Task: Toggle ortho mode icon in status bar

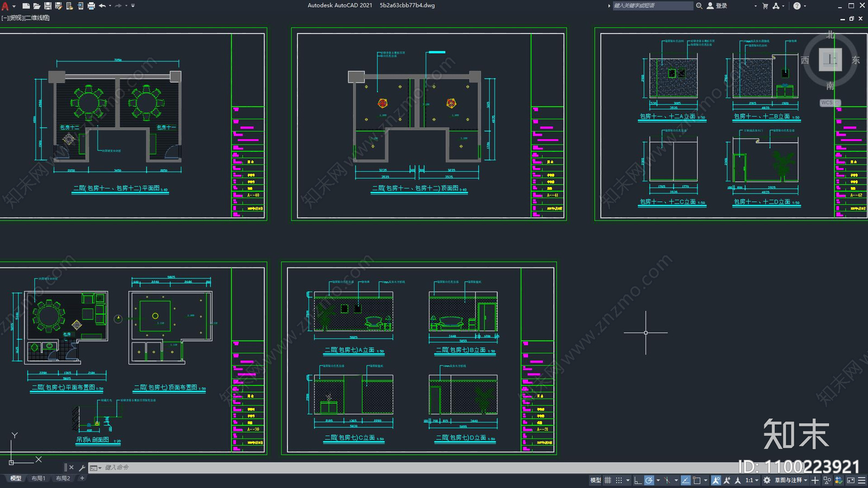Action: coord(638,480)
